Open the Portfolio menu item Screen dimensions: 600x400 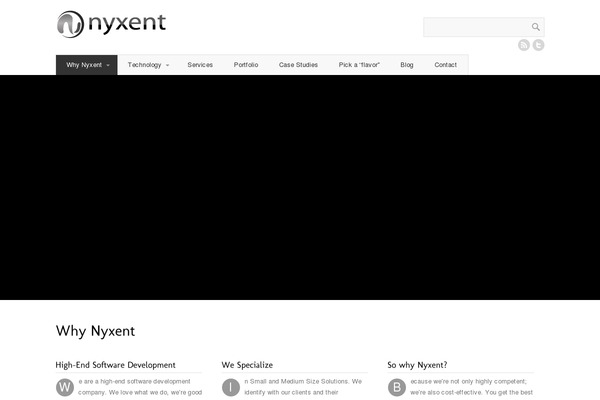(x=246, y=65)
